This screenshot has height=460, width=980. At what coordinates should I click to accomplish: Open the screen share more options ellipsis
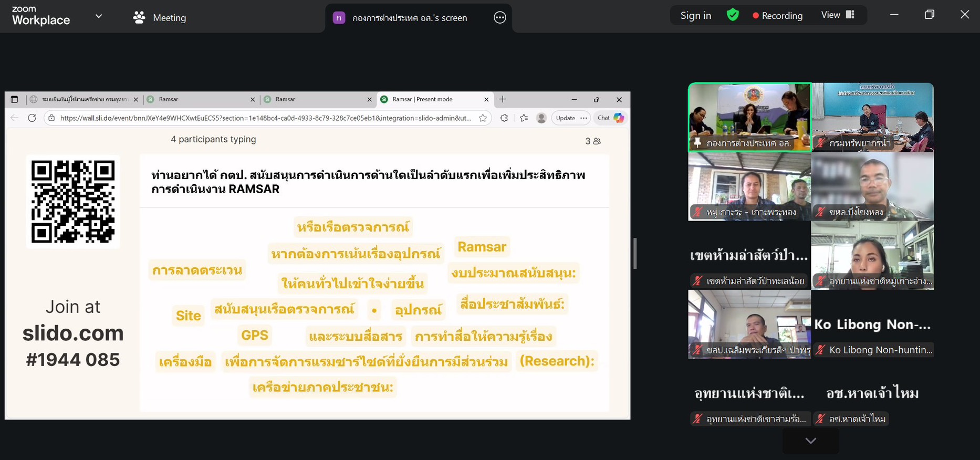coord(499,18)
